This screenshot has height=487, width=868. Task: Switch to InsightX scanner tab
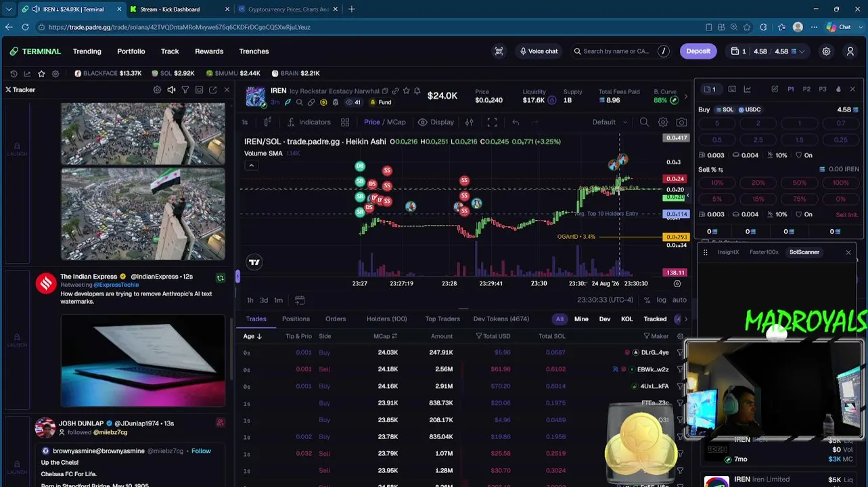(728, 252)
